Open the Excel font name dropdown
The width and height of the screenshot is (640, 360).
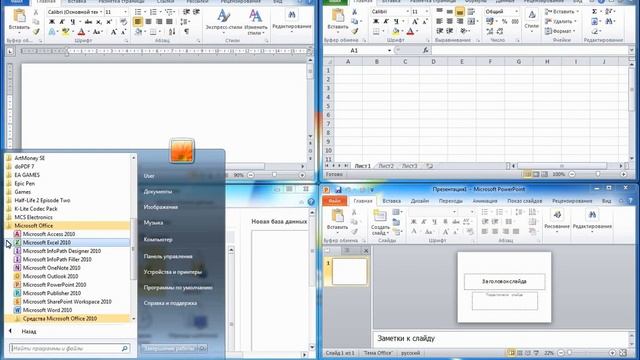(407, 11)
